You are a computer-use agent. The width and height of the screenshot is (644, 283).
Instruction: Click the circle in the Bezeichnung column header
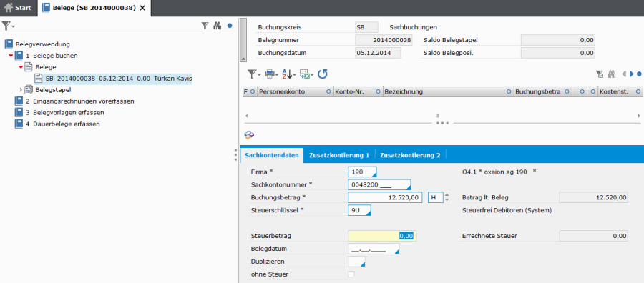click(x=509, y=92)
